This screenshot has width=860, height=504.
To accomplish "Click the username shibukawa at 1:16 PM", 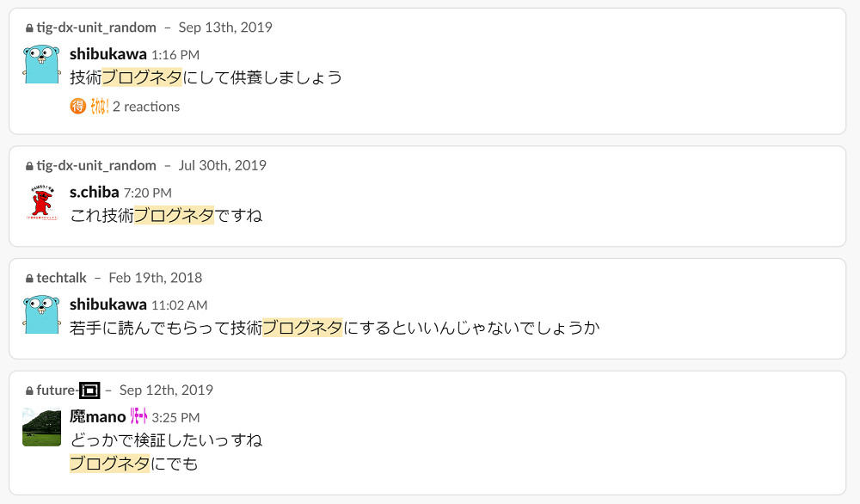I will (x=108, y=53).
